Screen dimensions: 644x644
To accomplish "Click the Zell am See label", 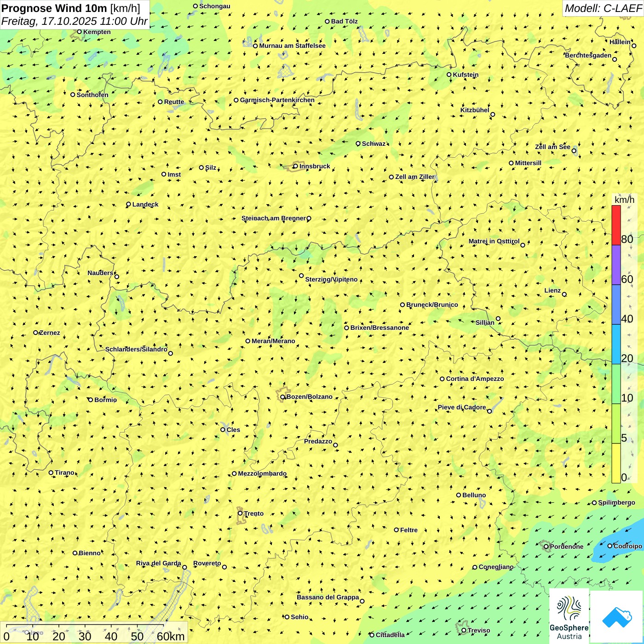I will pyautogui.click(x=552, y=147).
